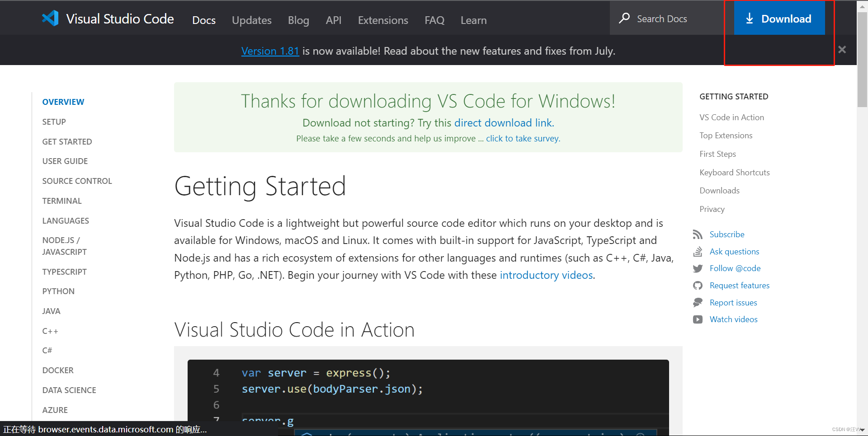Open the FAQ navigation item
Viewport: 868px width, 436px height.
click(x=434, y=20)
